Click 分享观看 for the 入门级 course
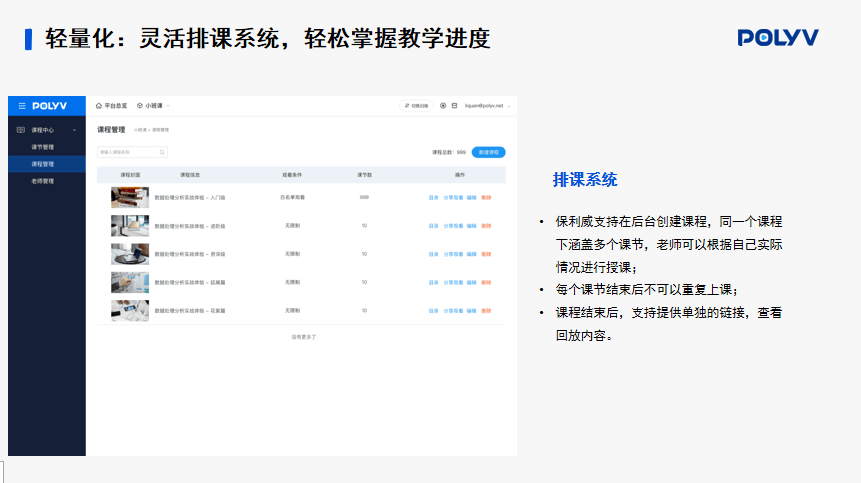 click(454, 198)
